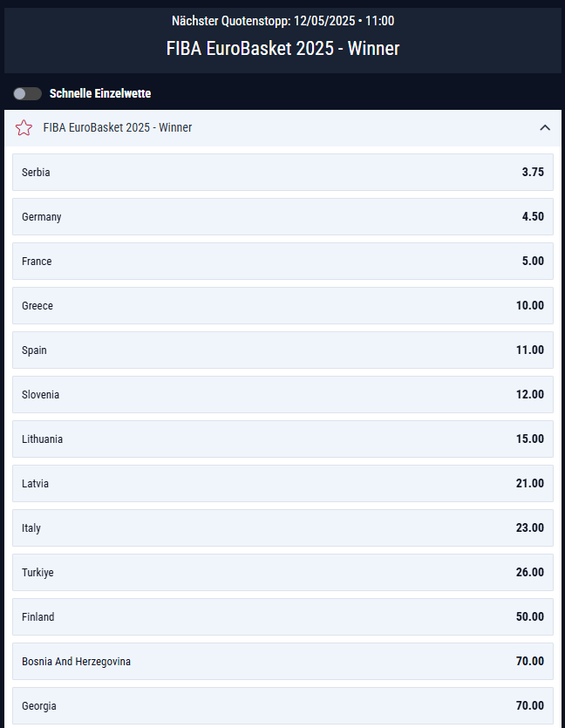Screen dimensions: 565x728
Task: Bet on Finland at 50.00
Action: point(282,617)
